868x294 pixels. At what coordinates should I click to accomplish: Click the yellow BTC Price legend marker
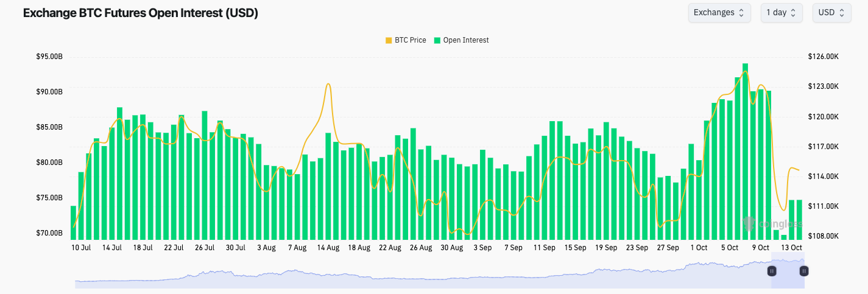(389, 40)
